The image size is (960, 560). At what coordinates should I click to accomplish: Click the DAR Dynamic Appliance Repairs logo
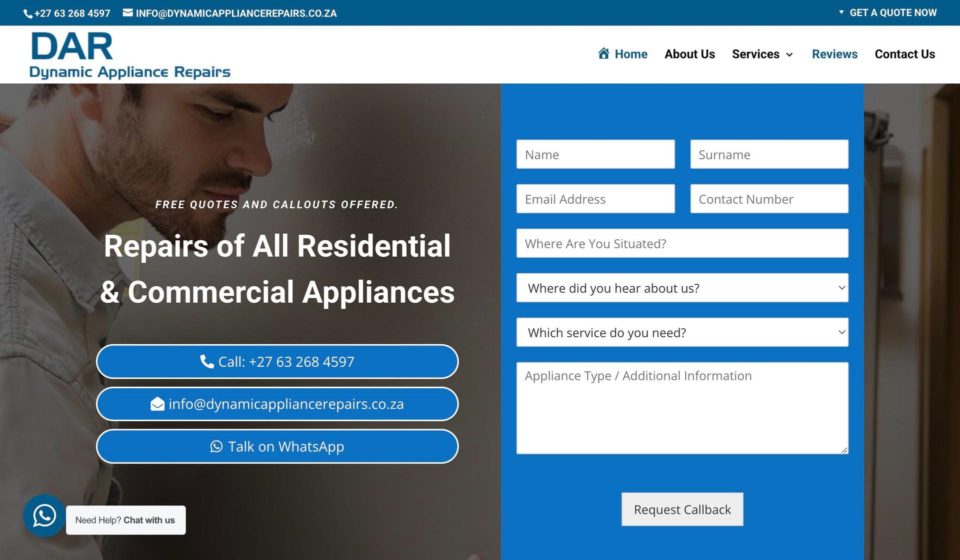[130, 55]
